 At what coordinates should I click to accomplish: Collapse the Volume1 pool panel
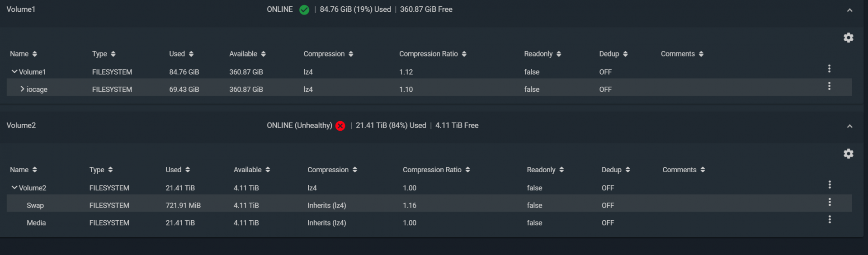click(849, 10)
